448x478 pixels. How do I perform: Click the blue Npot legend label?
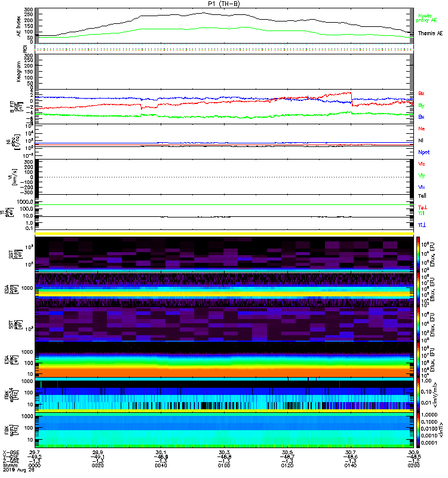click(424, 152)
